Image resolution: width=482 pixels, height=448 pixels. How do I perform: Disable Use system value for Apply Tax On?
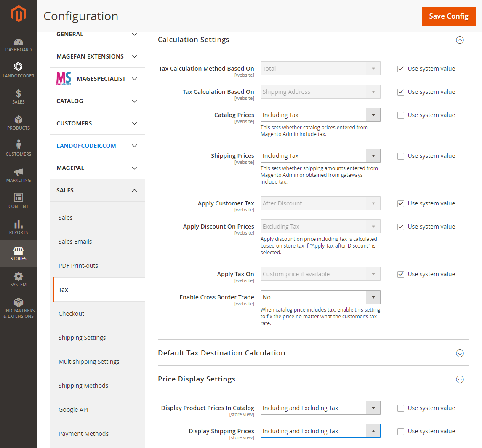tap(400, 274)
